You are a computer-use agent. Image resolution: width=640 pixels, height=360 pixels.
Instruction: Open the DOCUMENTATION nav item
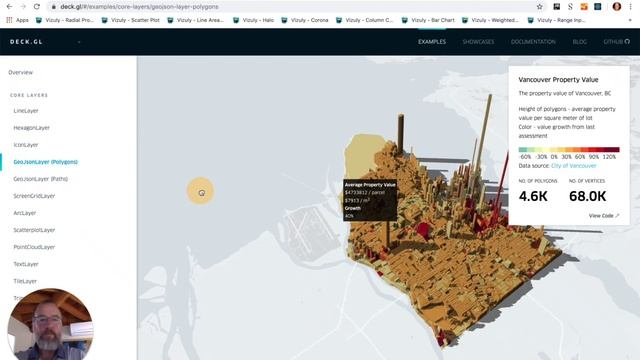tap(533, 42)
